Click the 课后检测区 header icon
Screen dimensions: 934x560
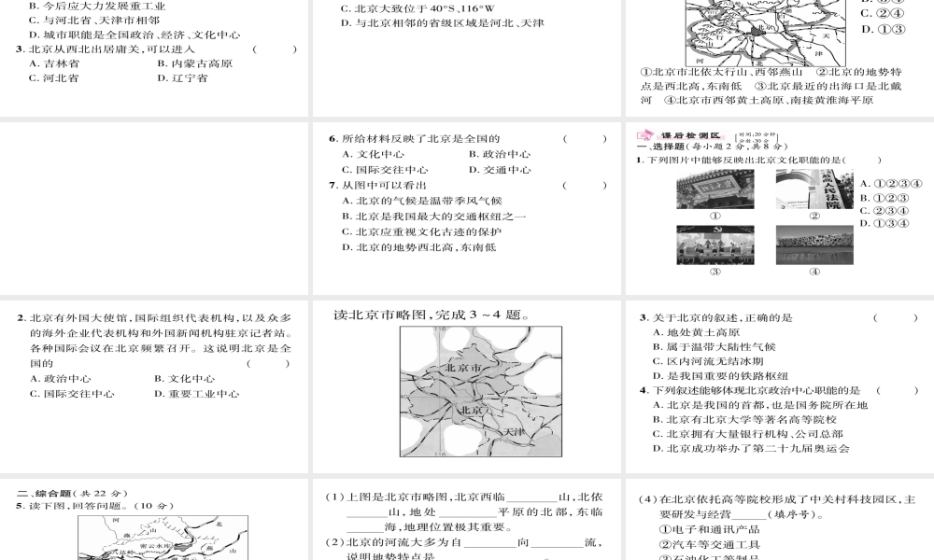point(645,135)
